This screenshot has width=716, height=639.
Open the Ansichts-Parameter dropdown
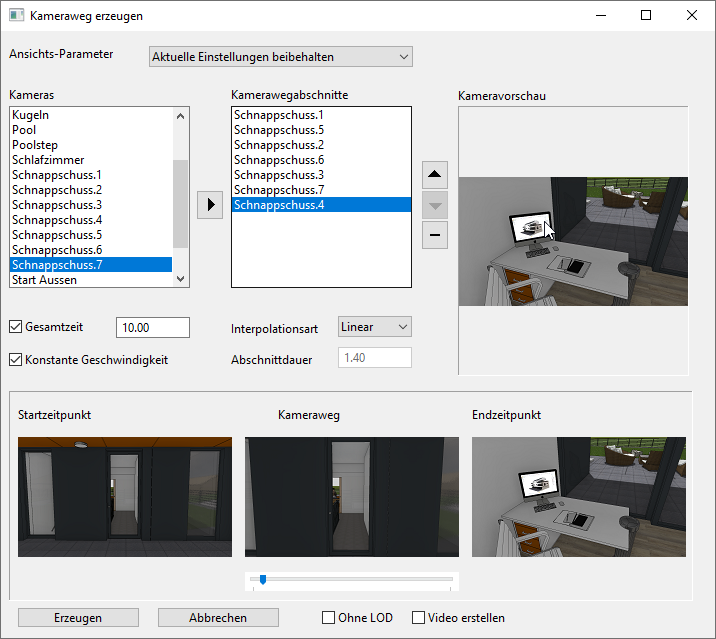click(280, 57)
